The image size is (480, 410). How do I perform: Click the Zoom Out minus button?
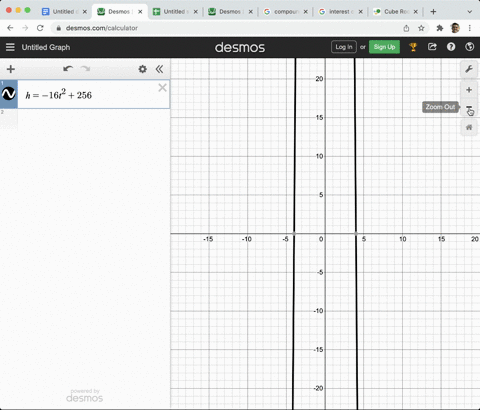[469, 107]
